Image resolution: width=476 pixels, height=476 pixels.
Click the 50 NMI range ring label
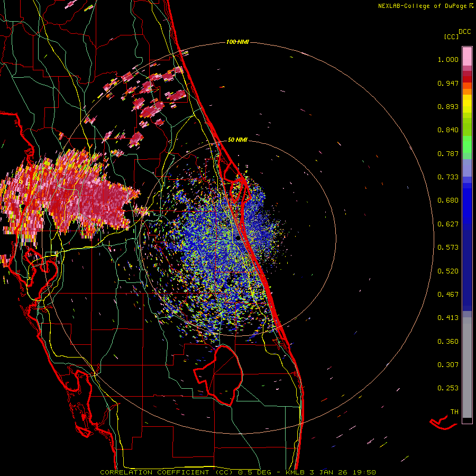[x=237, y=140]
